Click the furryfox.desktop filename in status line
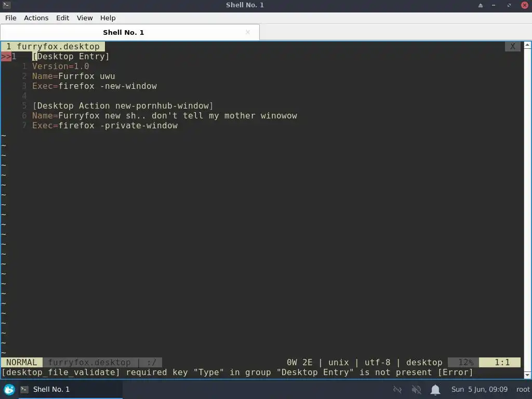Screen dimensions: 532x399 point(89,362)
